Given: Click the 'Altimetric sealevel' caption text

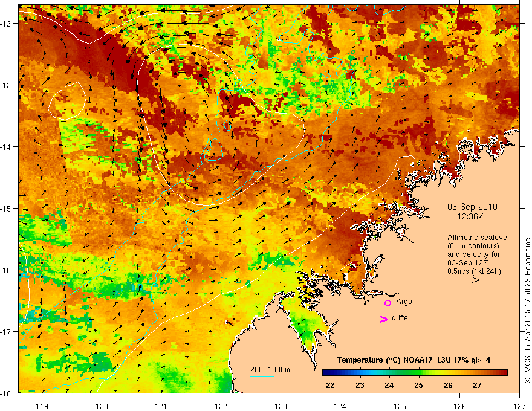Looking at the screenshot, I should point(478,238).
